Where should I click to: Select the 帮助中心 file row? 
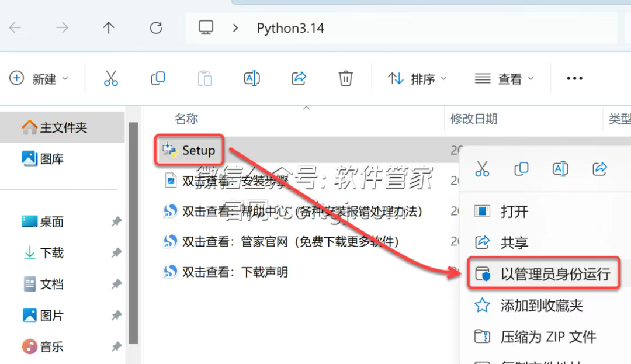point(293,211)
